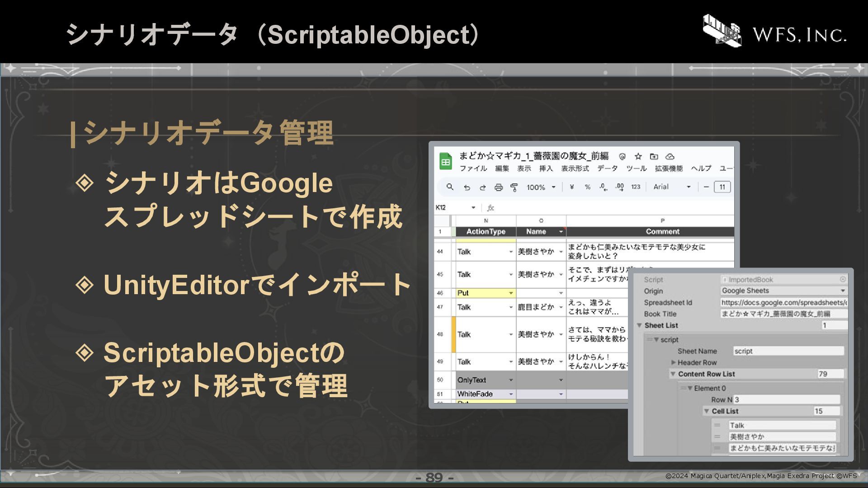Click the ActionType header cell

point(486,232)
